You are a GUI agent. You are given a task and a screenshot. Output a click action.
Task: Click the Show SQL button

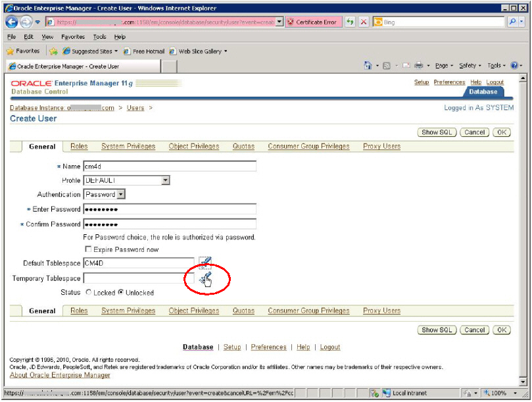pyautogui.click(x=436, y=132)
